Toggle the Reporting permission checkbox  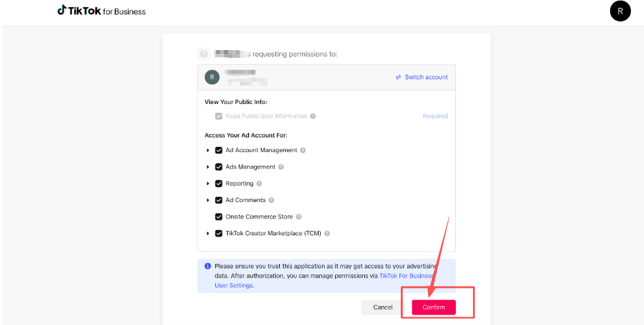pos(219,184)
